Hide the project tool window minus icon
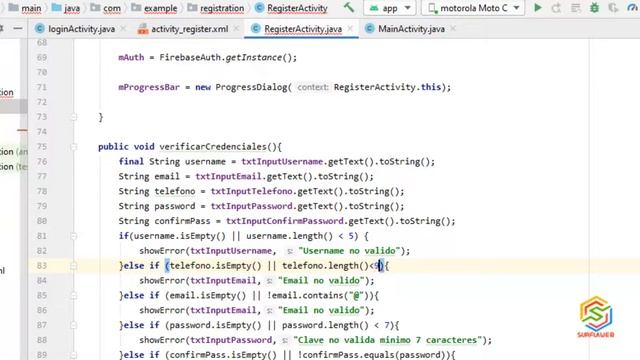 tap(18, 29)
